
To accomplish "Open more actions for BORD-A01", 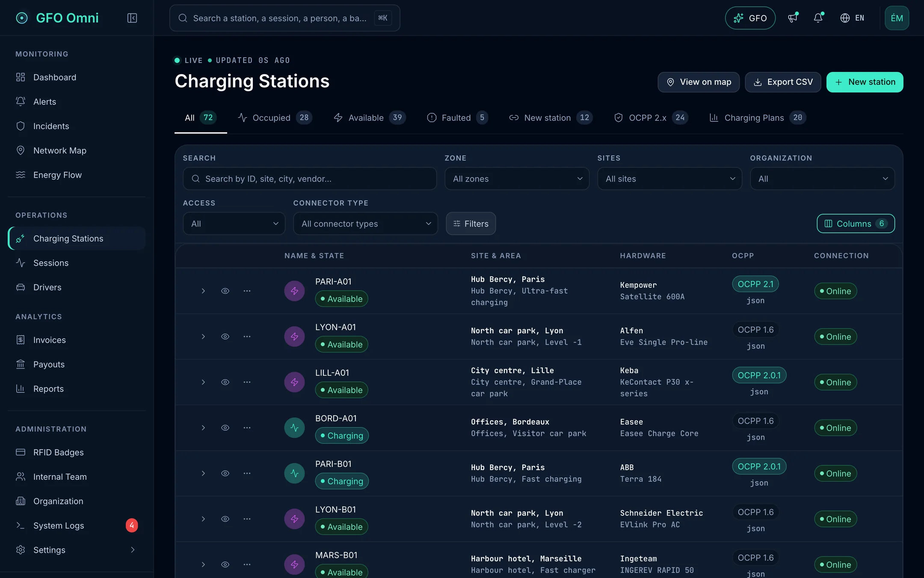I will coord(247,428).
